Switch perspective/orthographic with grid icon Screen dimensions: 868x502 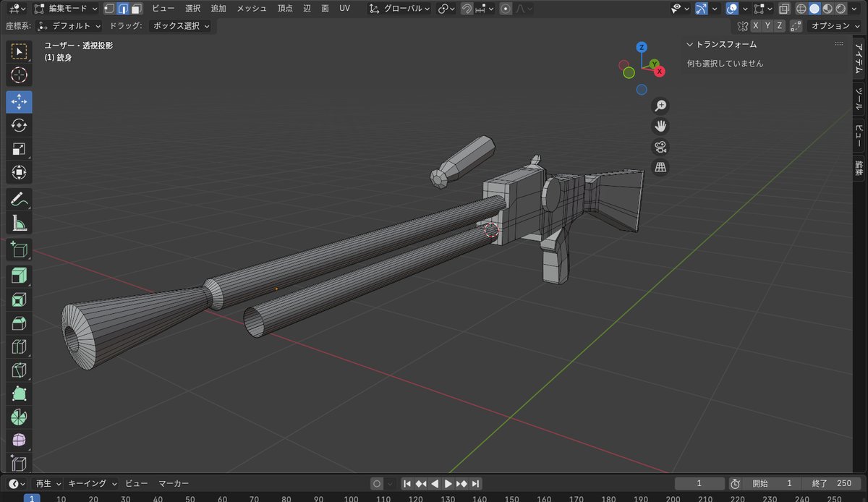pyautogui.click(x=660, y=168)
